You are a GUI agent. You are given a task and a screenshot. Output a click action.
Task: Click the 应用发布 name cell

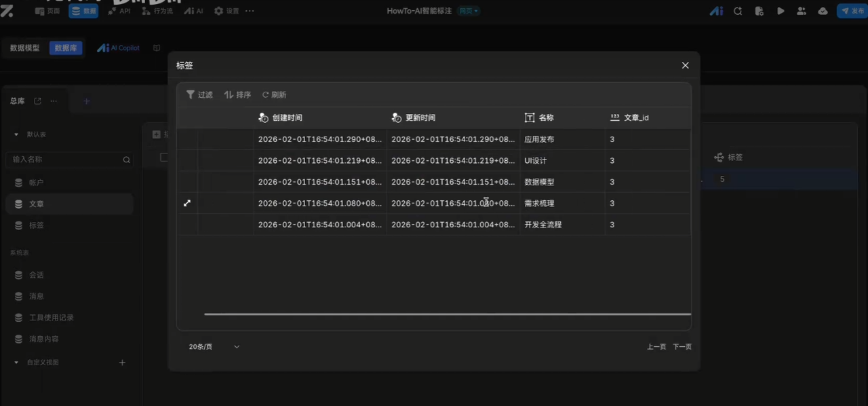562,139
